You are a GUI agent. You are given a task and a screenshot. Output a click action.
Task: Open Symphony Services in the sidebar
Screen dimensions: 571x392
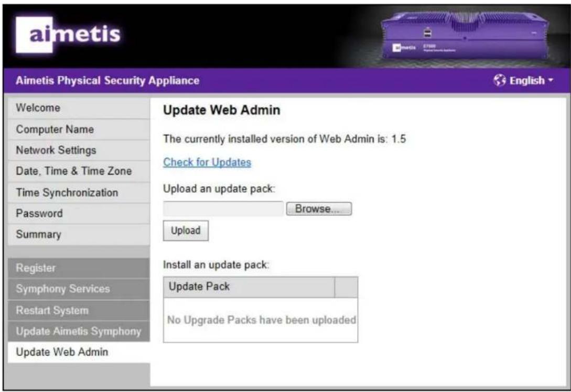click(79, 289)
